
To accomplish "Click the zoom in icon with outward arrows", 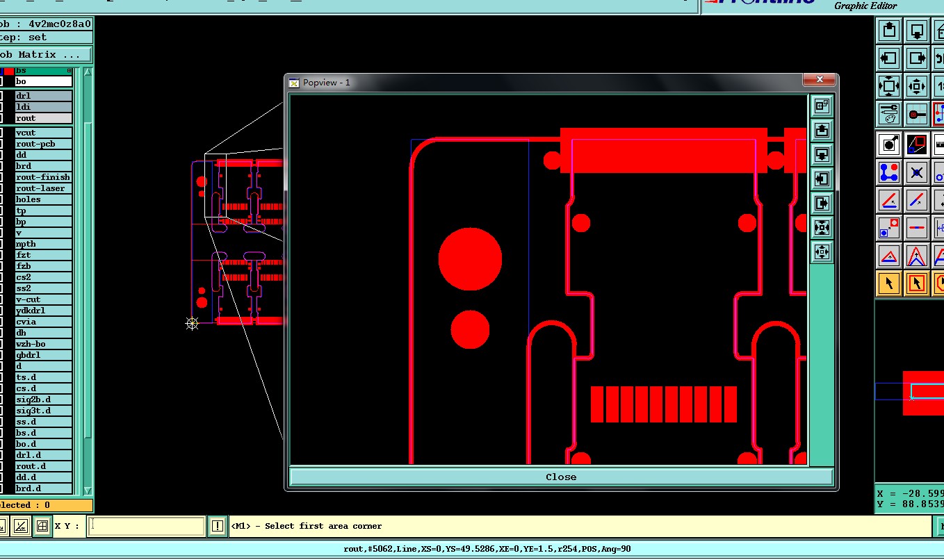I will tap(889, 86).
